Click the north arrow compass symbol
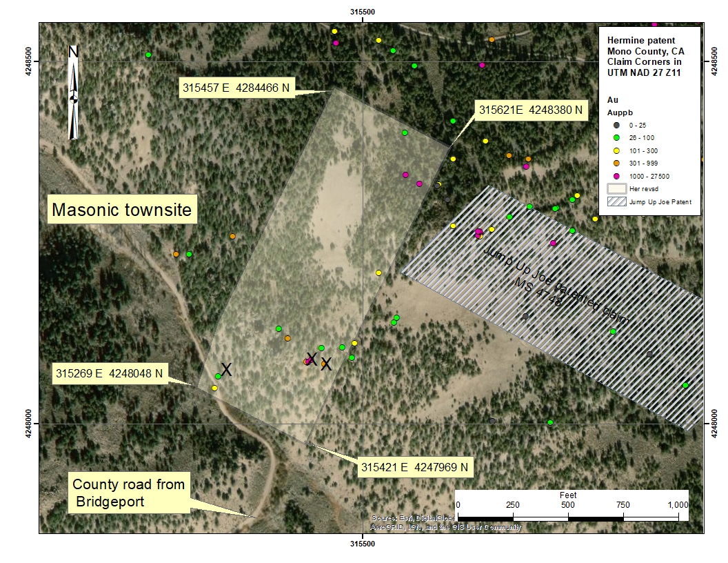The image size is (728, 563). click(x=74, y=92)
